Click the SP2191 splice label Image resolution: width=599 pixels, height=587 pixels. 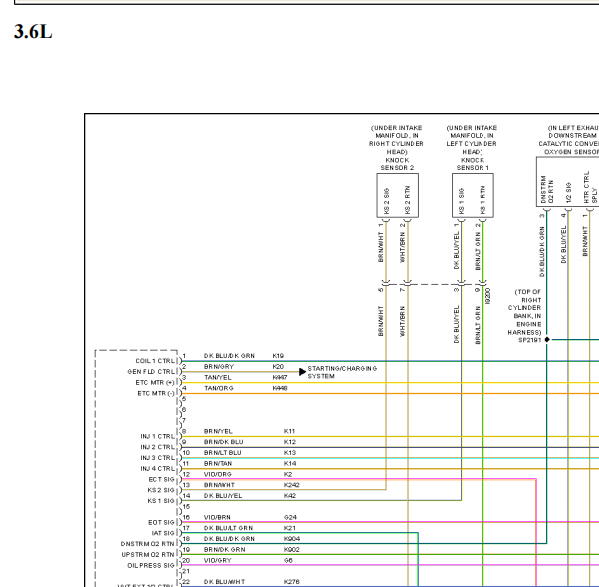pyautogui.click(x=529, y=340)
